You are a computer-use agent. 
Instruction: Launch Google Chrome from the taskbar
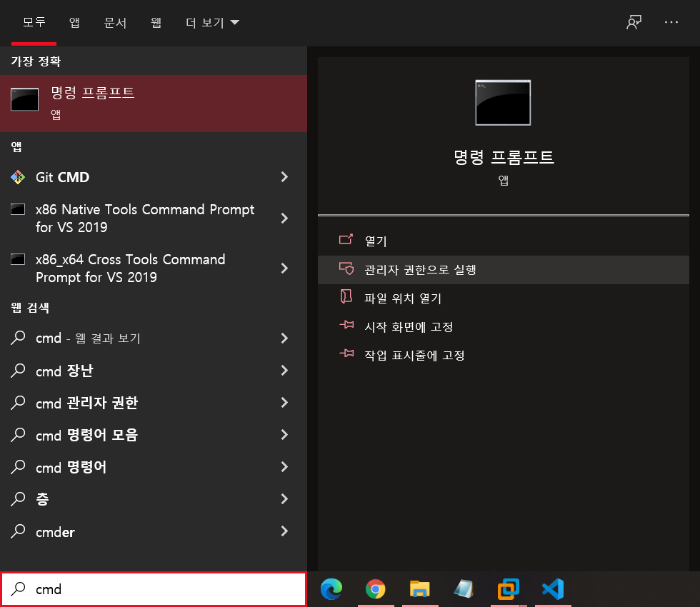[x=376, y=589]
